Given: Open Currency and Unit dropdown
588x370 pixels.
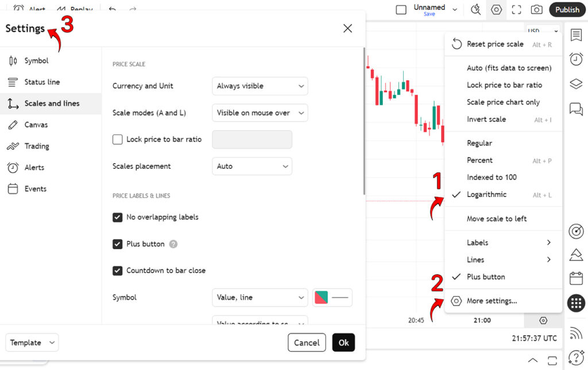Looking at the screenshot, I should tap(260, 86).
